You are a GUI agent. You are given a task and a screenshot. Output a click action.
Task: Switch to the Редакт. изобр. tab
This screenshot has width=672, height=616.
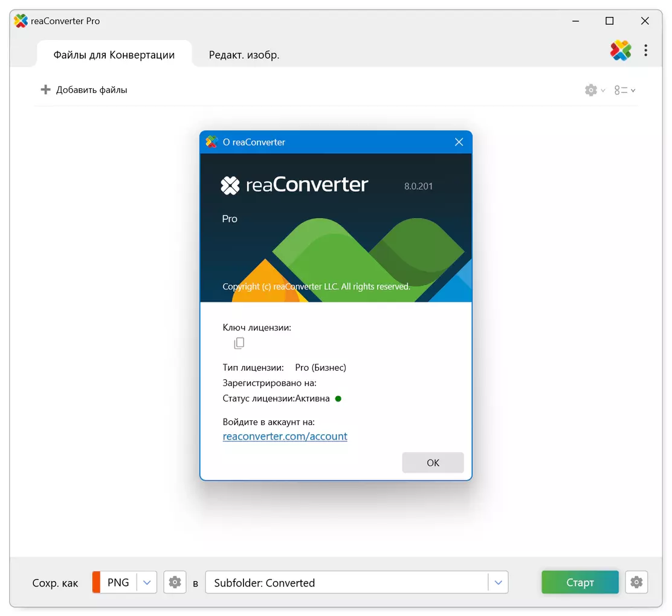click(244, 55)
